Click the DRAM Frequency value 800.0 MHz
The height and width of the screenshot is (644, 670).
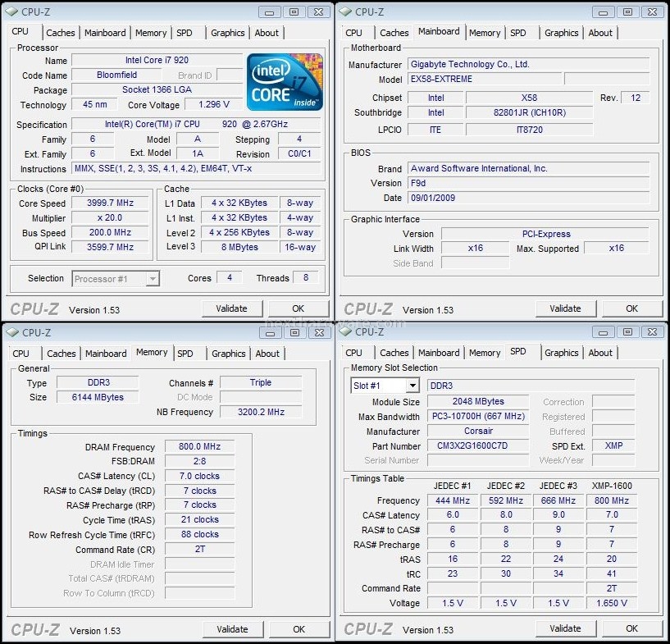[x=199, y=446]
